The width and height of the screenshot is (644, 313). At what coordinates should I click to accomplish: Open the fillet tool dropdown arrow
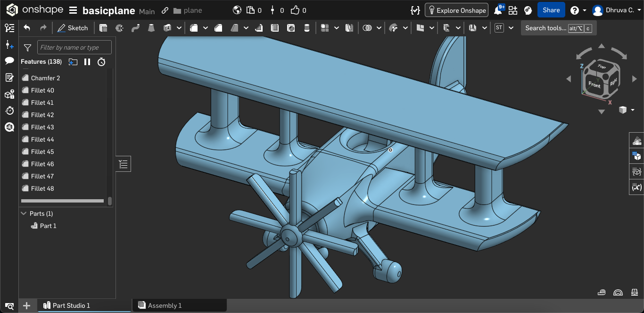(x=206, y=28)
